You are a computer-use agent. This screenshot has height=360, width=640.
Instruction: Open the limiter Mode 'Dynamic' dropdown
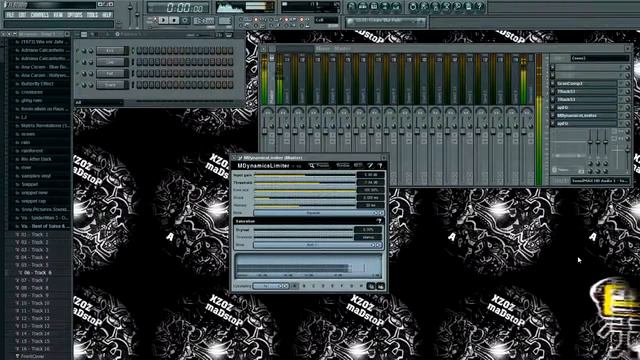pos(318,213)
